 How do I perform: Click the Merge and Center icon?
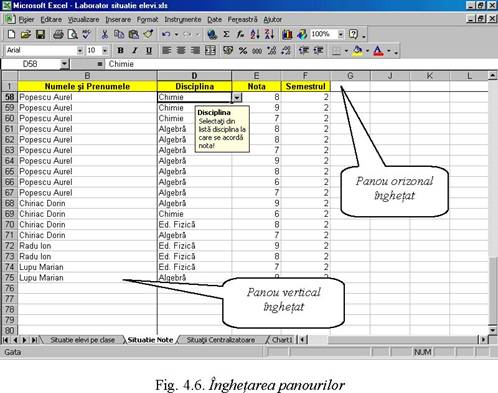(210, 51)
